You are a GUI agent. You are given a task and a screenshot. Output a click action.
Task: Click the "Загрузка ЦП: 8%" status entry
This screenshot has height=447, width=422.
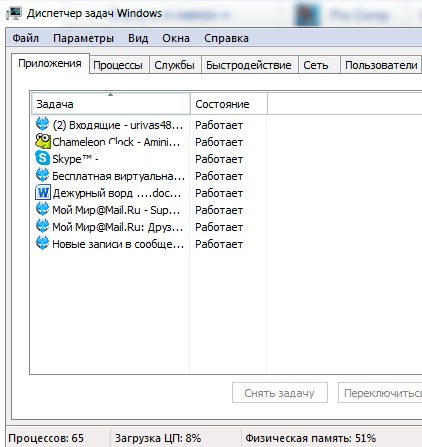[158, 438]
